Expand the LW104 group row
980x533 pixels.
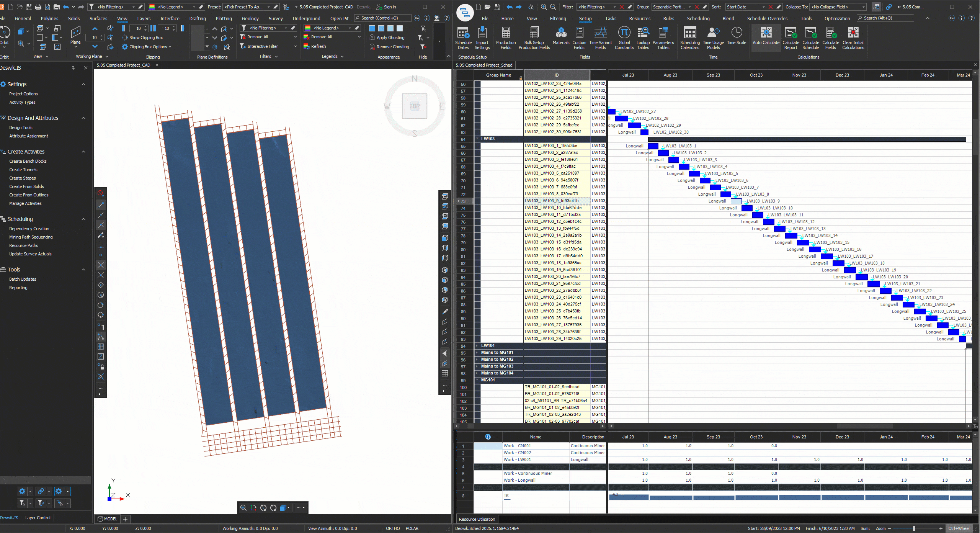pyautogui.click(x=477, y=346)
